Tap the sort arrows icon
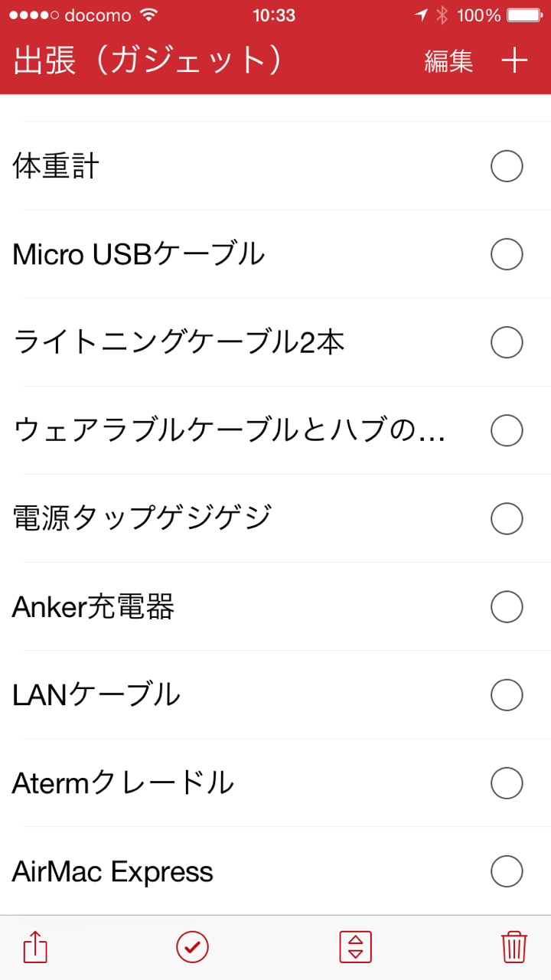Image resolution: width=551 pixels, height=980 pixels. pyautogui.click(x=355, y=947)
